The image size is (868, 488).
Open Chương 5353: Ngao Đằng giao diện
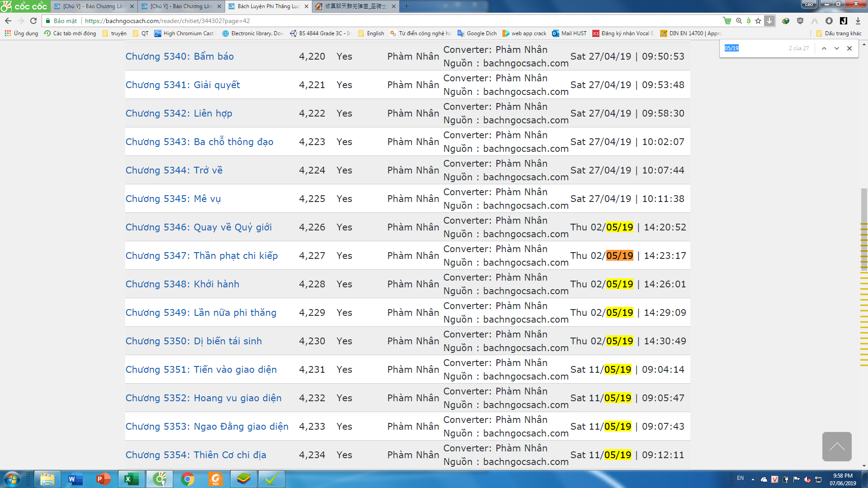point(207,427)
